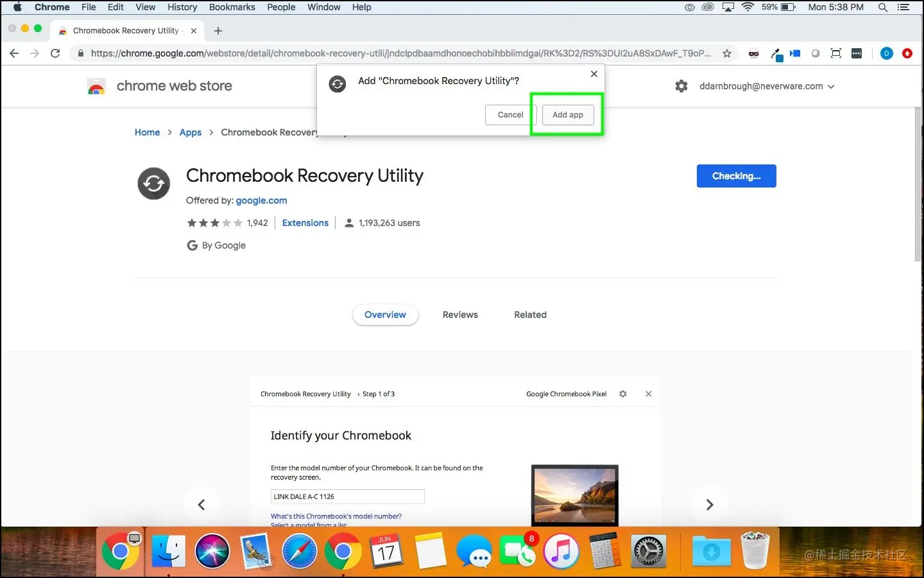This screenshot has height=578, width=924.
Task: Click the chrome web store logo
Action: click(x=160, y=86)
